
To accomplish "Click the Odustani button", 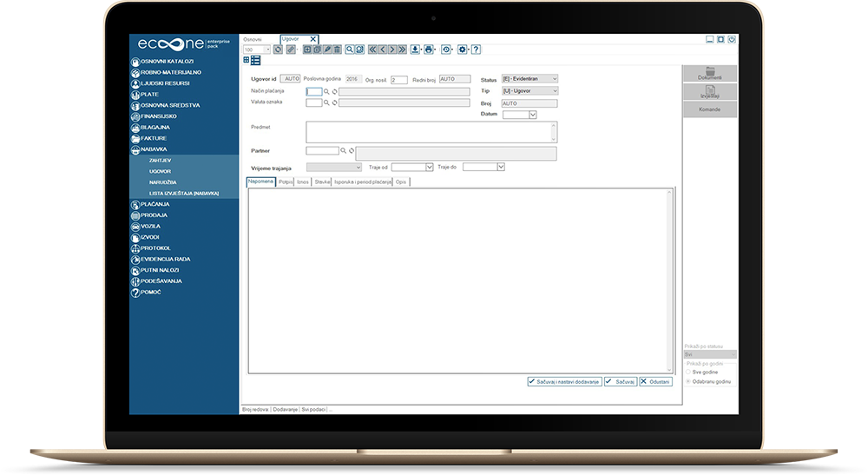I will (x=655, y=382).
